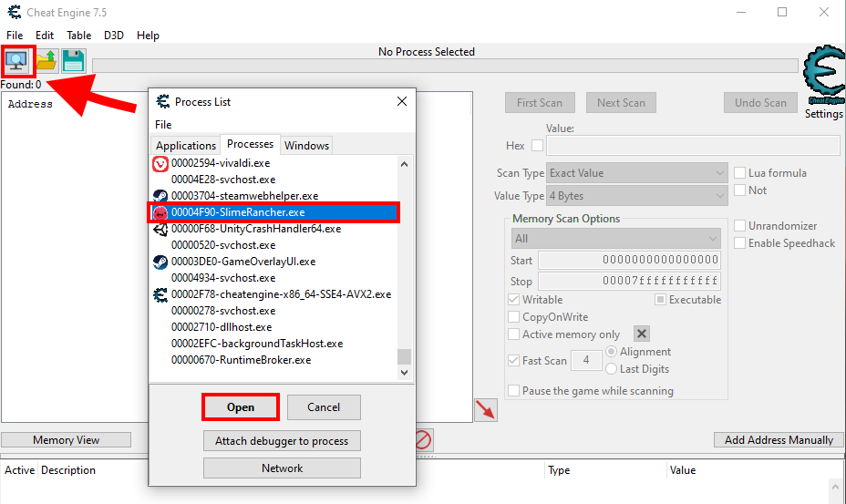This screenshot has height=504, width=846.
Task: Toggle the Writable checkbox
Action: (513, 300)
